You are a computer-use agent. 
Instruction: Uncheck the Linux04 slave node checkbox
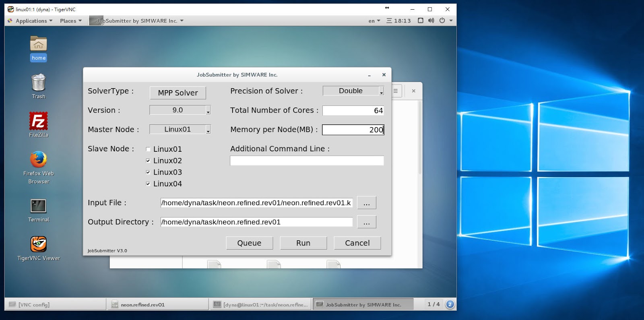point(148,184)
